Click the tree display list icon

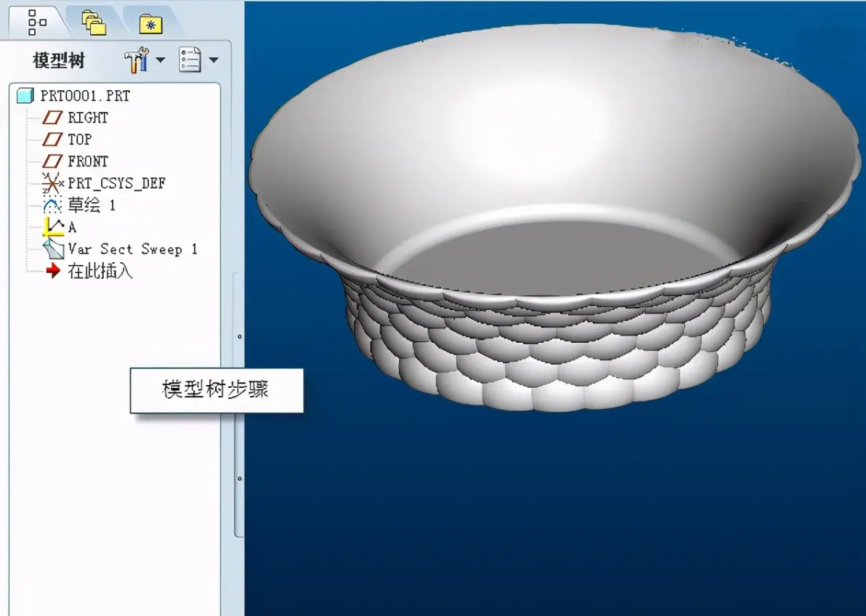click(x=190, y=60)
